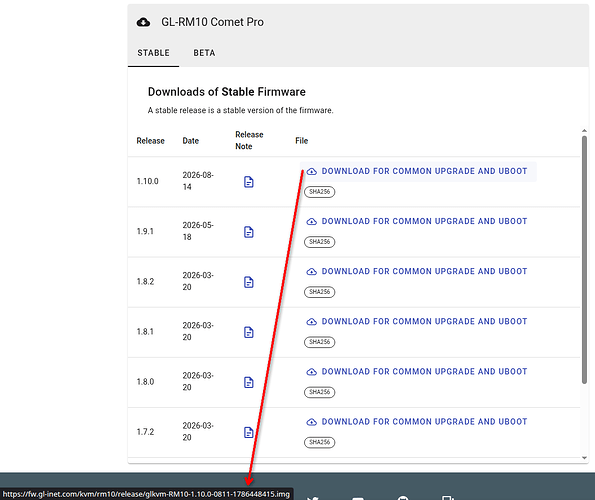The height and width of the screenshot is (500, 595).
Task: Click the firmware list scrollbar thumb
Action: point(584,259)
